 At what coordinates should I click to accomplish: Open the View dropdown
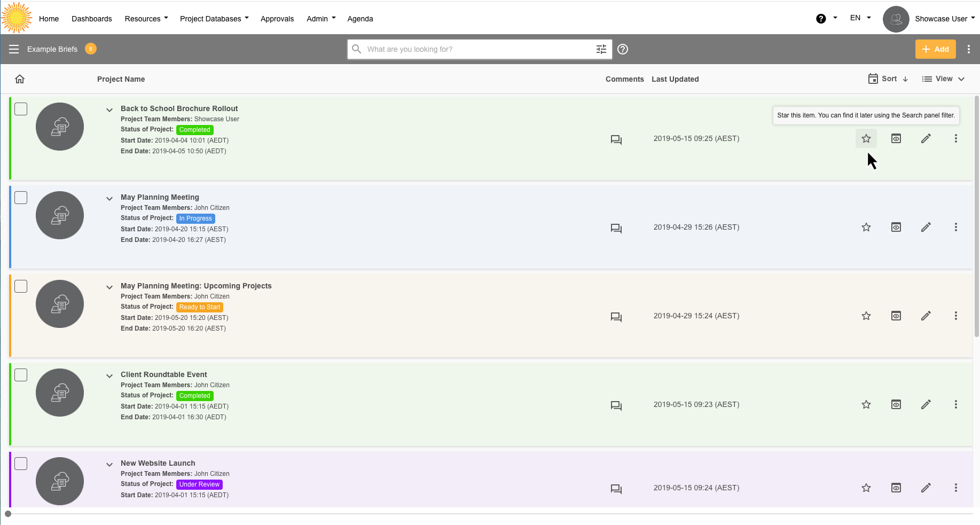click(943, 79)
